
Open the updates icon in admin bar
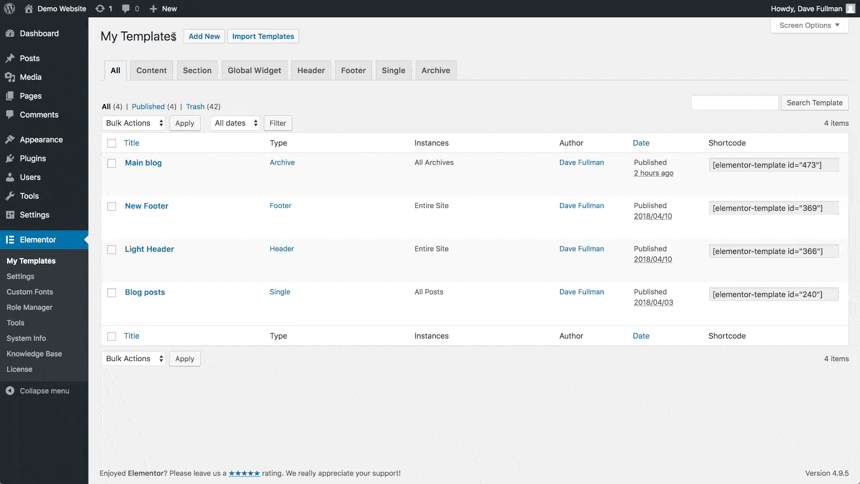point(100,8)
